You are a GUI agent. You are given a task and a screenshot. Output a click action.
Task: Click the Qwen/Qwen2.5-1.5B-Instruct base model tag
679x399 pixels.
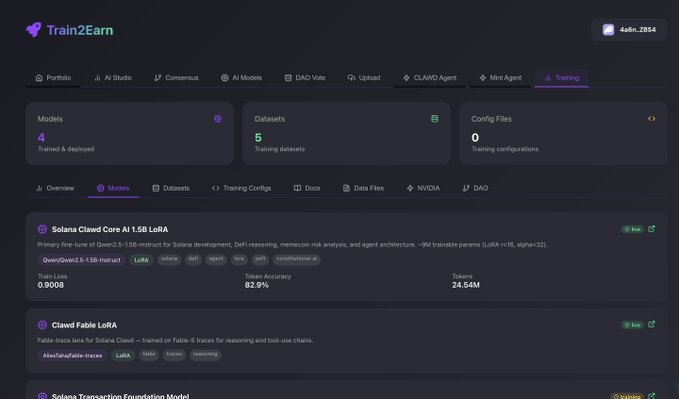pyautogui.click(x=81, y=260)
